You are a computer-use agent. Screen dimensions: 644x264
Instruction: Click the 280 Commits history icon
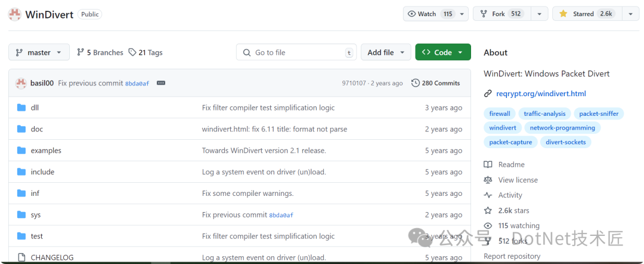tap(416, 83)
